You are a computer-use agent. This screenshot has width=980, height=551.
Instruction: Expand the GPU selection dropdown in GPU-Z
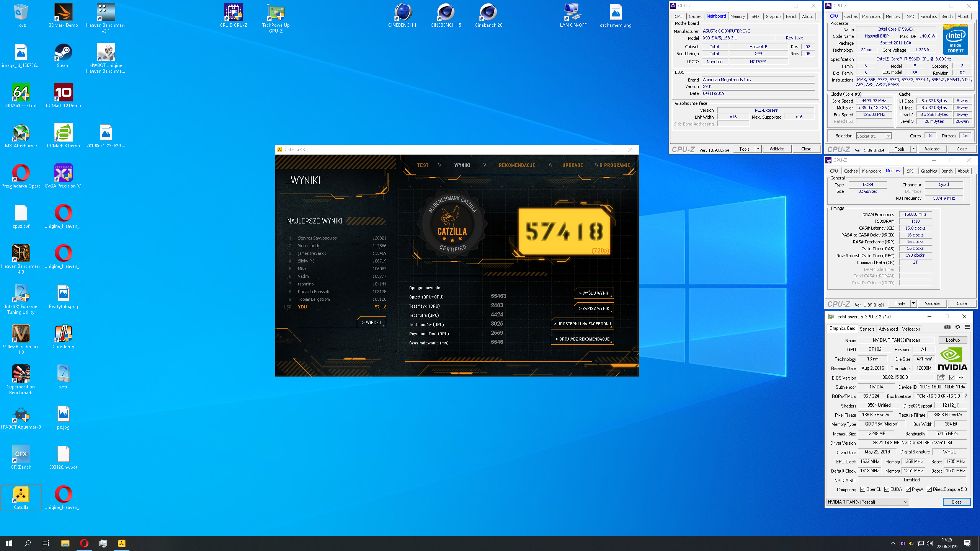pos(867,502)
